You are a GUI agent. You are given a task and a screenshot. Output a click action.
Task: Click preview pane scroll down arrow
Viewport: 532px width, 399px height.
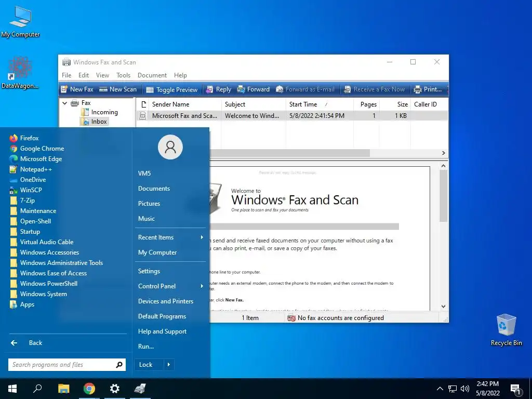coord(444,307)
